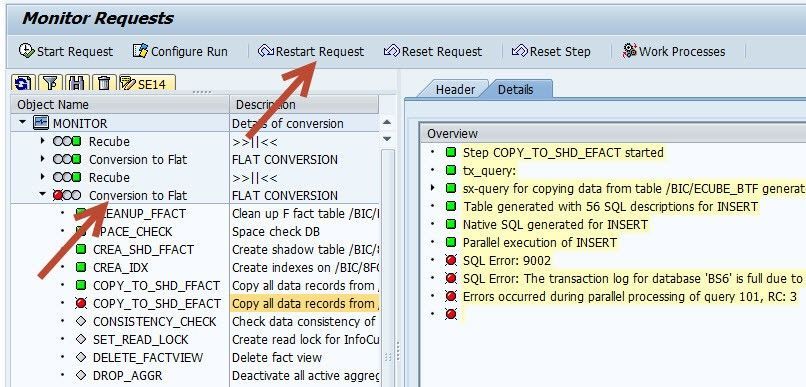The height and width of the screenshot is (387, 806).
Task: Click red error icon of COPY_TO_SHD_EFACT
Action: click(x=81, y=304)
